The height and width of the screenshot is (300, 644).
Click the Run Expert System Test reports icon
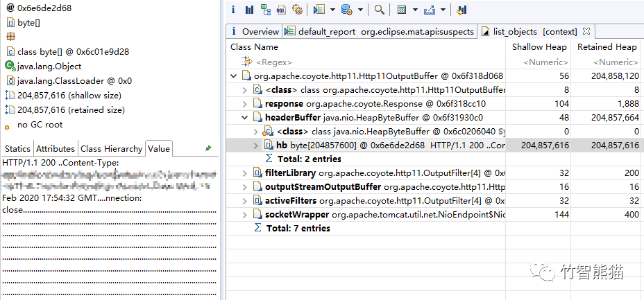click(x=319, y=10)
